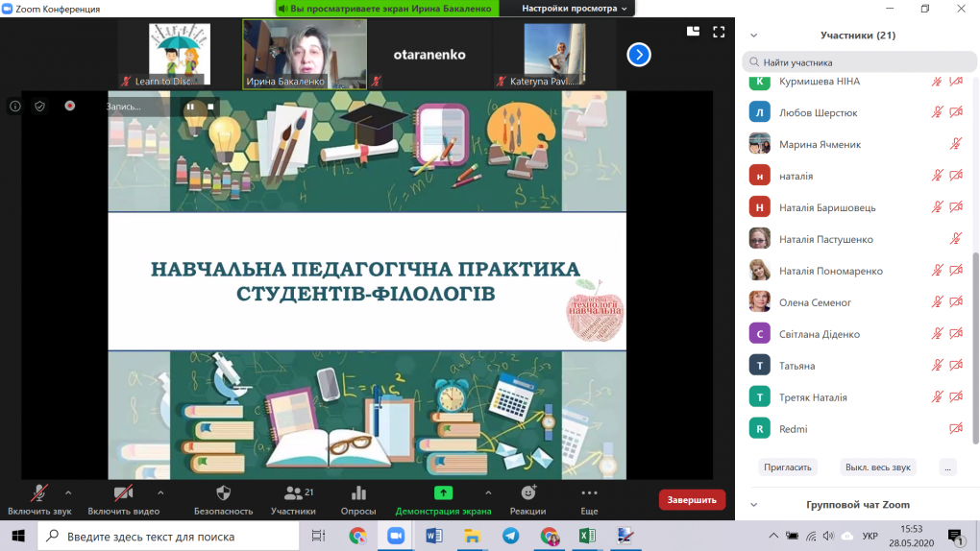Turn on camera via Включить видео
This screenshot has width=980, height=551.
(x=123, y=500)
